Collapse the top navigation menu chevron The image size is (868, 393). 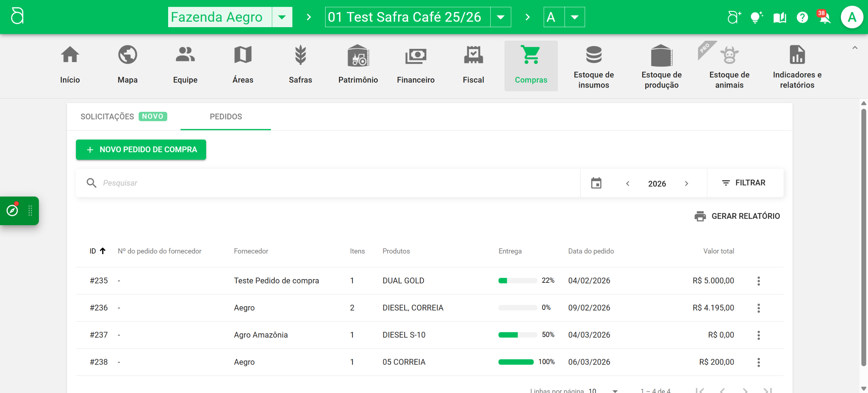[x=855, y=48]
